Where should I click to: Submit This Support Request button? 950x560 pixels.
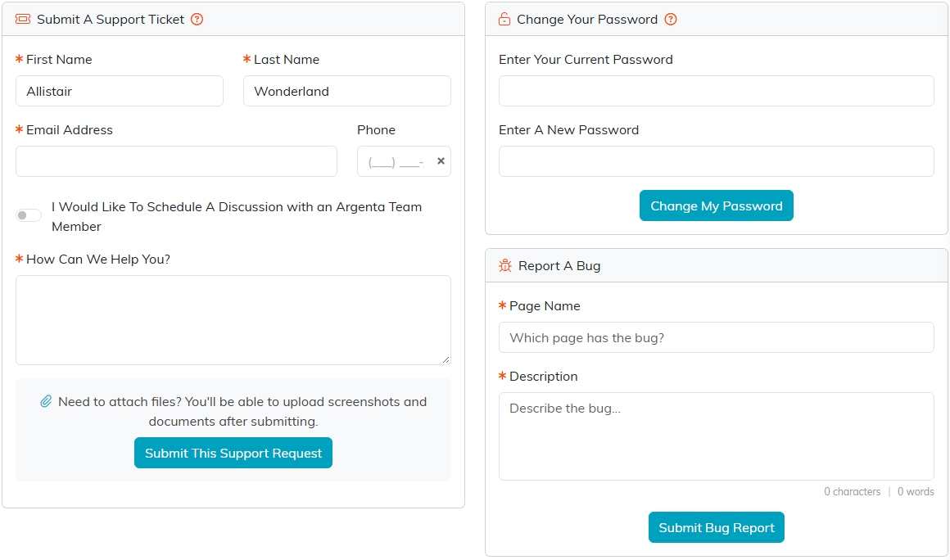coord(233,453)
